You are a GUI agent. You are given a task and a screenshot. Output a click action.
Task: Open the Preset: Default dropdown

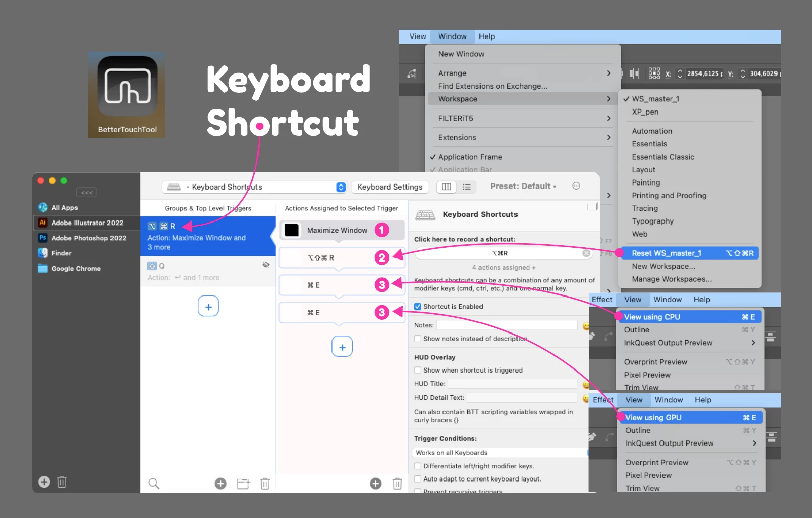pos(523,186)
